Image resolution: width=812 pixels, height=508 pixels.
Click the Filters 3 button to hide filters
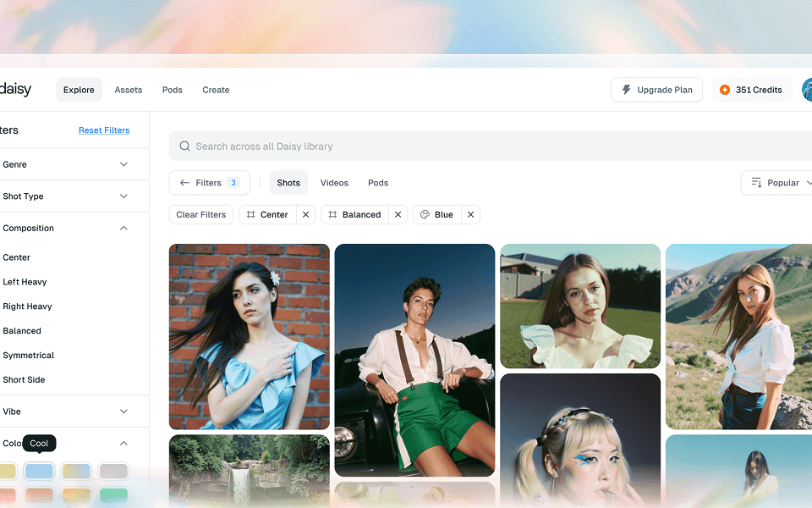point(210,183)
